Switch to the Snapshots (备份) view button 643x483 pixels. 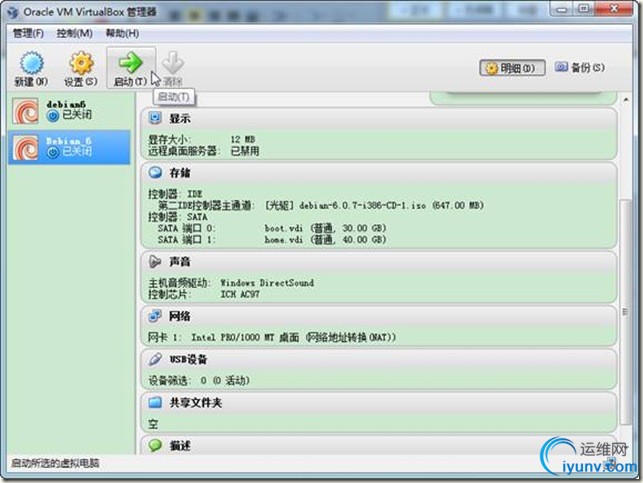point(579,68)
